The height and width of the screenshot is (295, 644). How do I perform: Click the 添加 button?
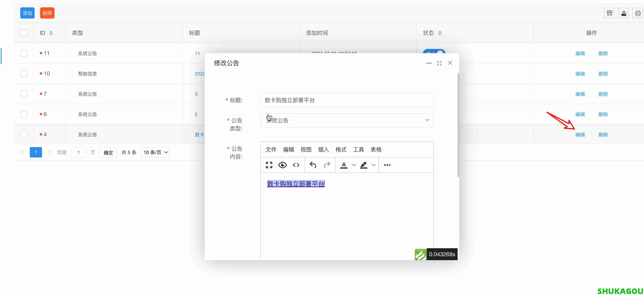[27, 13]
